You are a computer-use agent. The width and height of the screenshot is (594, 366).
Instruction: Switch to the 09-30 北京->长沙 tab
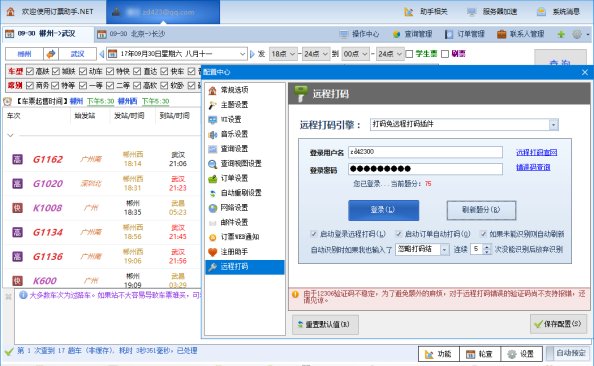pyautogui.click(x=131, y=34)
